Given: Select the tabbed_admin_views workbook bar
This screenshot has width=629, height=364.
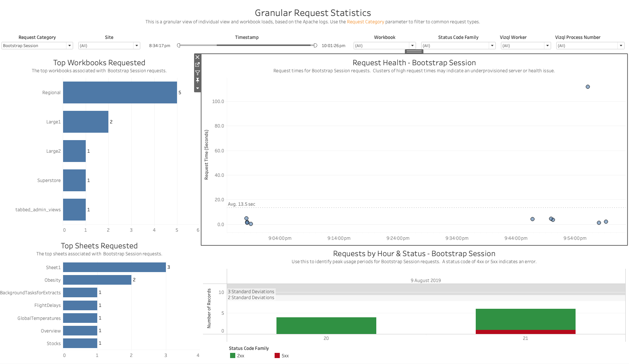Looking at the screenshot, I should pyautogui.click(x=74, y=210).
